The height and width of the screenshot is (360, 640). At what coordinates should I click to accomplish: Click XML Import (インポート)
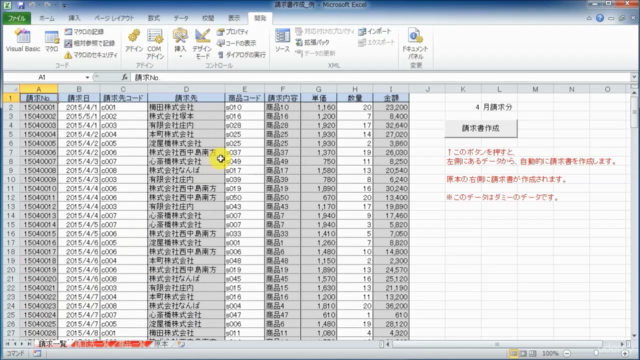click(x=375, y=31)
